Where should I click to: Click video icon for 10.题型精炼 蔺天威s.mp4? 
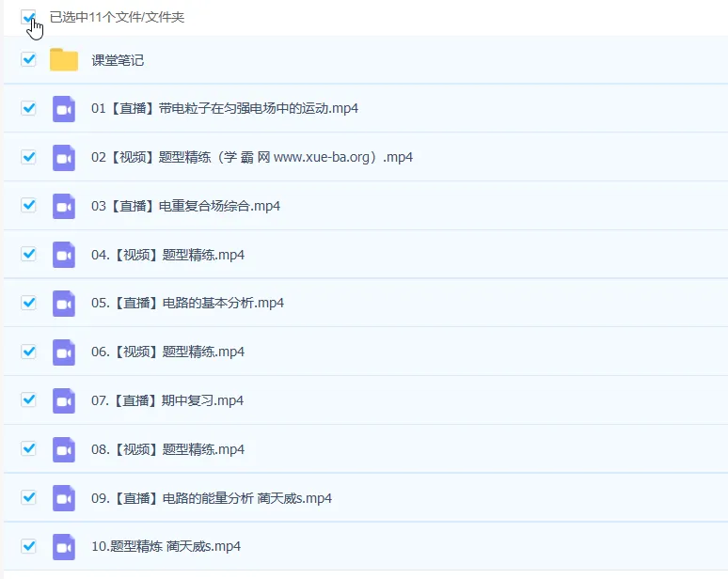tap(64, 546)
